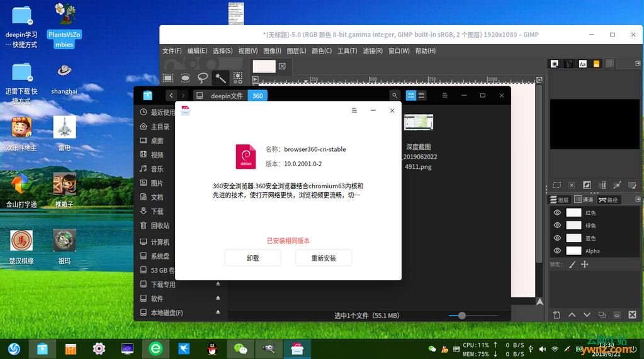Eject the 下载专用 volume
Screen dimensions: 644x359
tap(218, 284)
